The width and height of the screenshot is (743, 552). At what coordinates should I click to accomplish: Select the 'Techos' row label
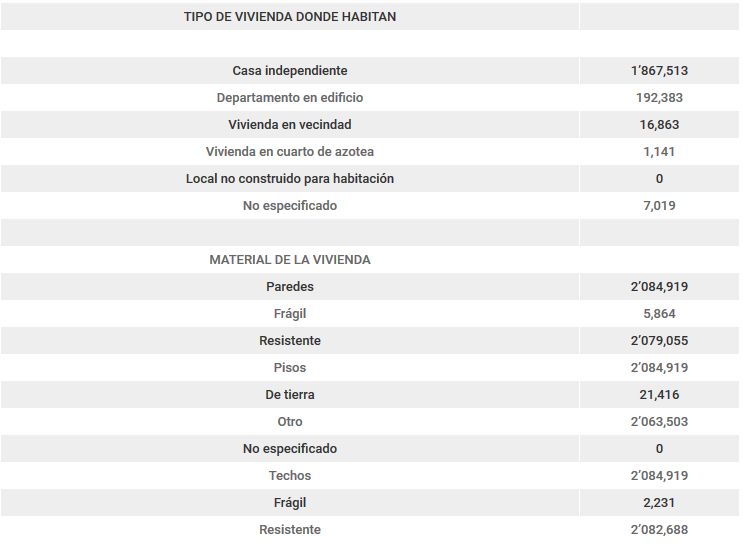click(290, 476)
